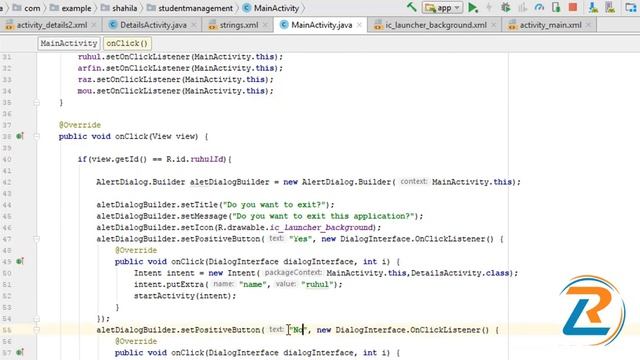Switch to strings.xml tab
This screenshot has width=640, height=360.
coord(238,25)
